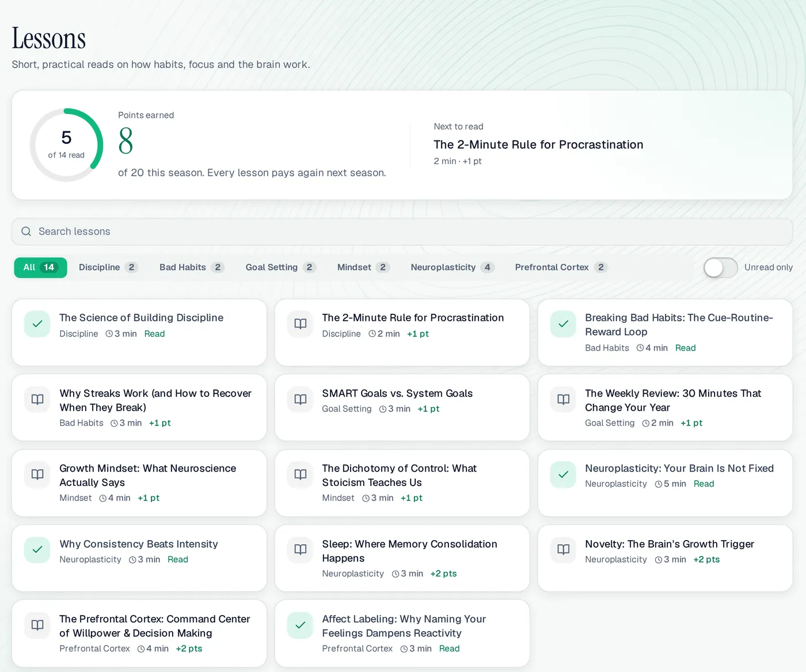Open the next-to-read 2-Minute Rule lesson in summary

tap(538, 145)
